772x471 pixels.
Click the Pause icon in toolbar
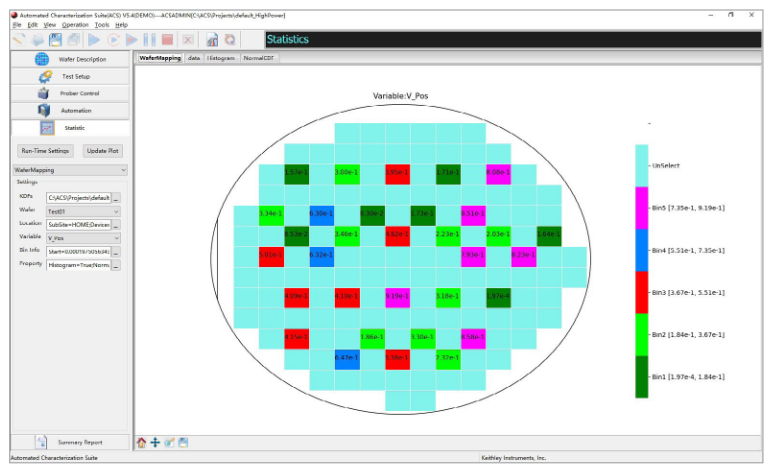coord(149,39)
